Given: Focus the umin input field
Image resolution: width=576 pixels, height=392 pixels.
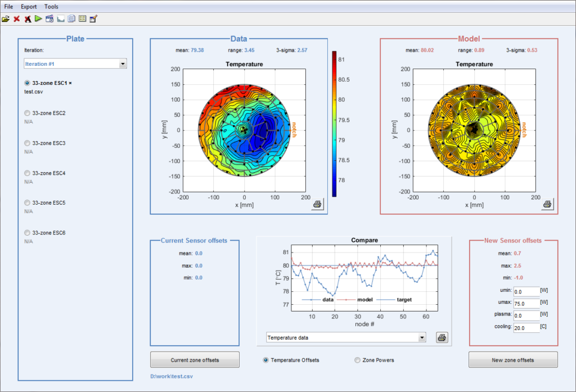Looking at the screenshot, I should [526, 291].
